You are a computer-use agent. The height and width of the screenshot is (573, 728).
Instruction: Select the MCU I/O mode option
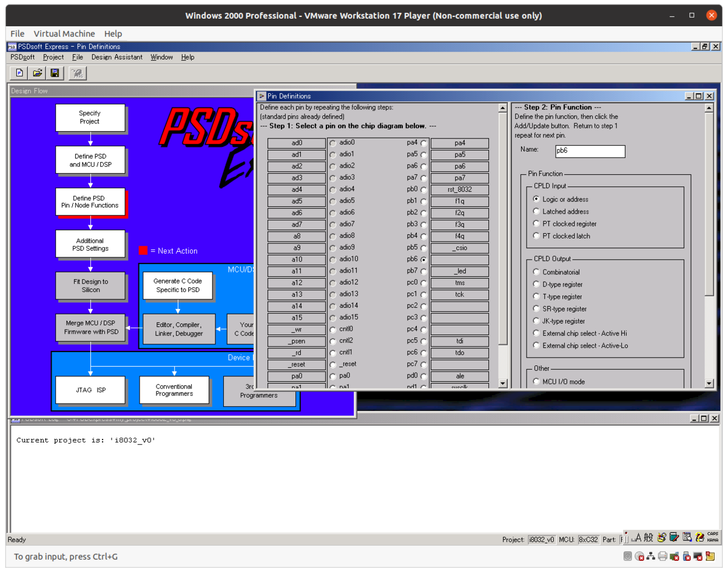click(536, 382)
